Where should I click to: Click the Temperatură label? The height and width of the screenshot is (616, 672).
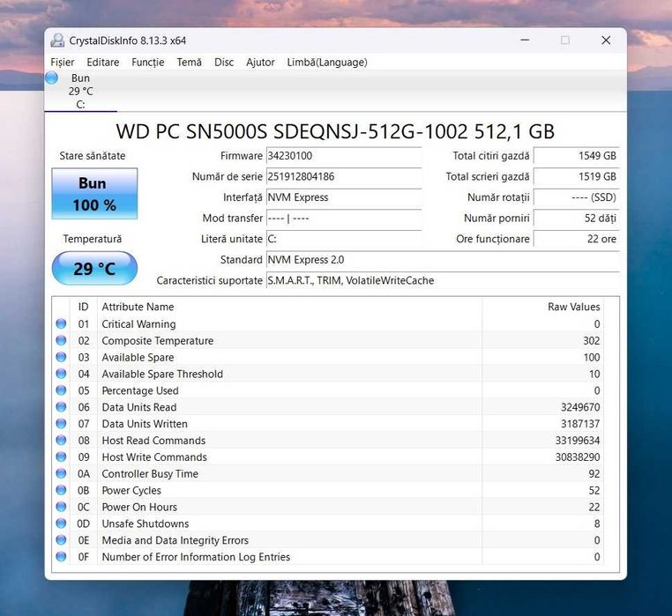point(93,239)
